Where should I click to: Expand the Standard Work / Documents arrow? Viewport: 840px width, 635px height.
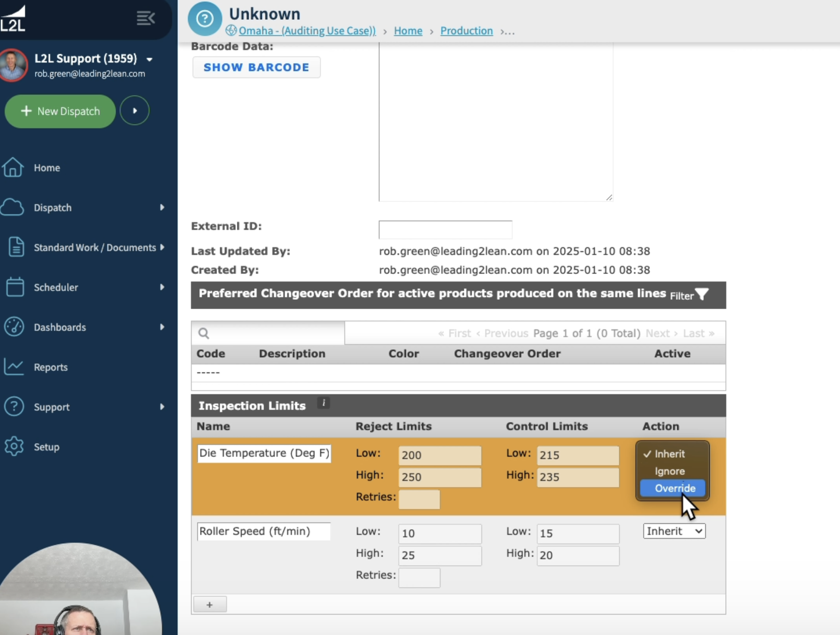pos(162,247)
